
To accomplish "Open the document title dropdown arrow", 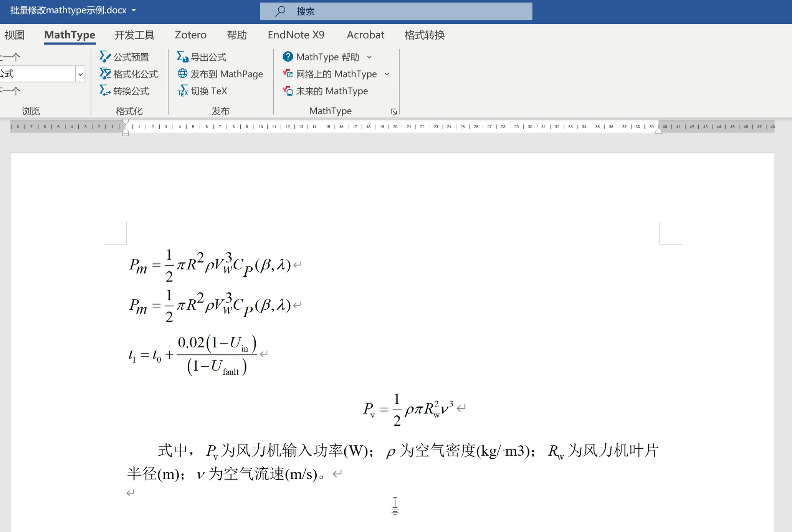I will [x=134, y=10].
